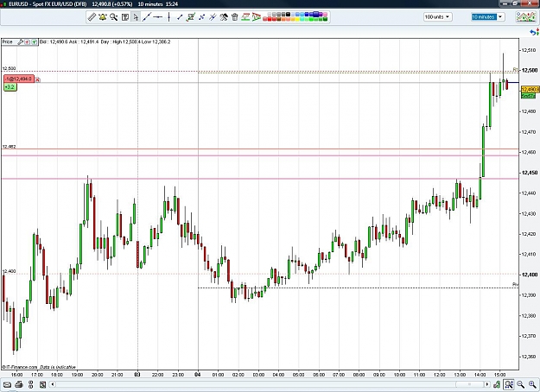
Task: Click the printer icon
Action: 19,384
